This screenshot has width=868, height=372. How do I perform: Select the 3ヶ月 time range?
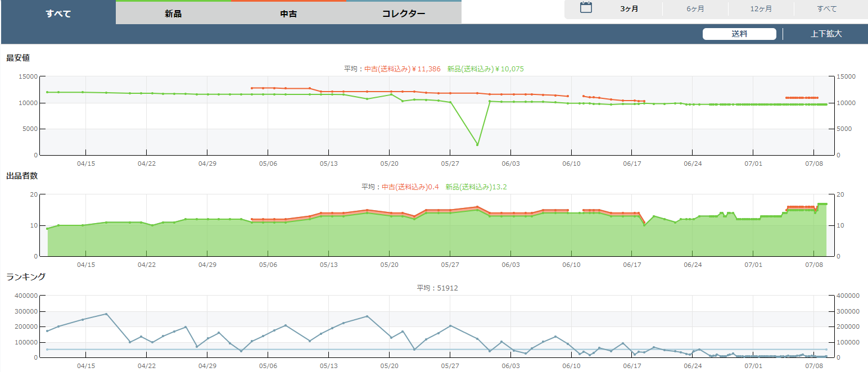tap(629, 9)
